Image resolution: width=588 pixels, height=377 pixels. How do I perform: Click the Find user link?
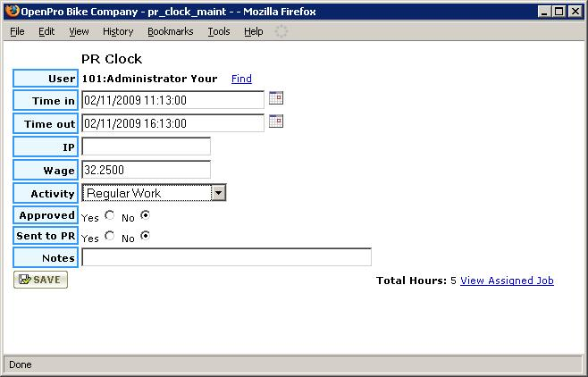coord(241,79)
